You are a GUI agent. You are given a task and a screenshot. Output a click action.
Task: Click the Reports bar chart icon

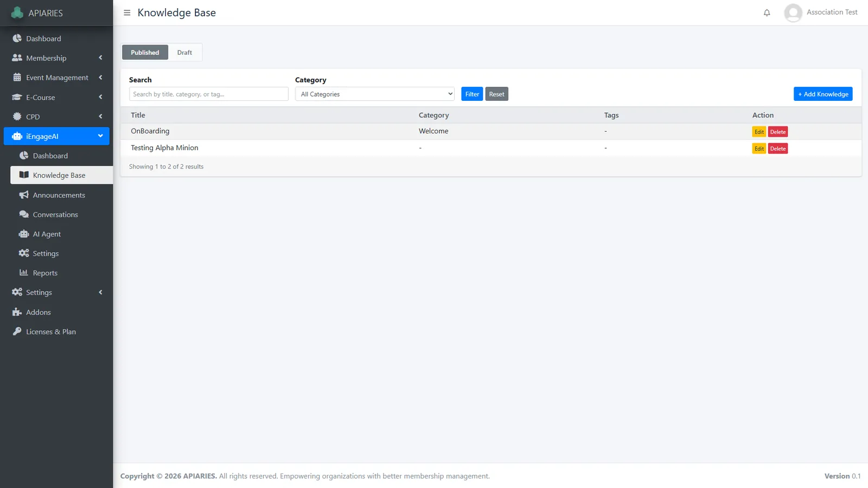point(24,273)
